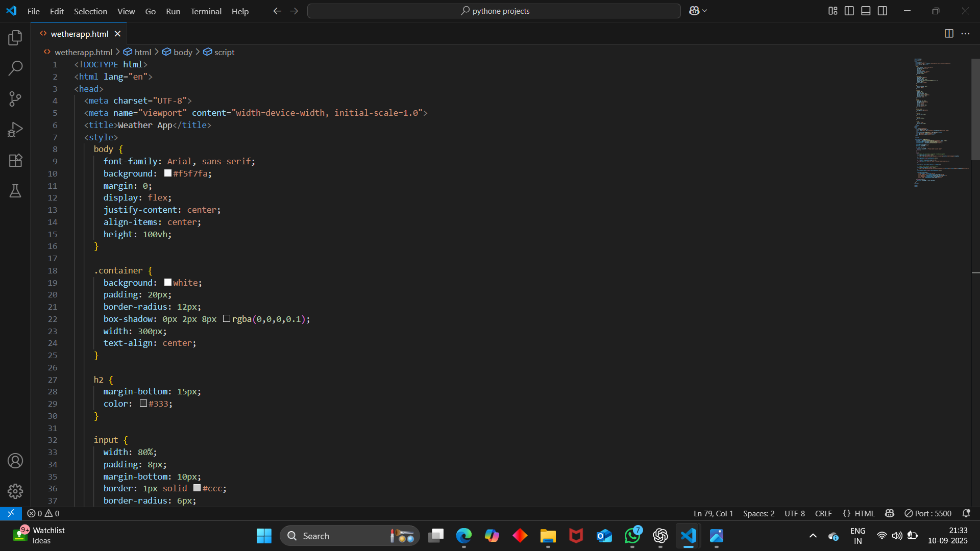The height and width of the screenshot is (551, 980).
Task: Open the Explorer view in activity bar
Action: tap(15, 37)
